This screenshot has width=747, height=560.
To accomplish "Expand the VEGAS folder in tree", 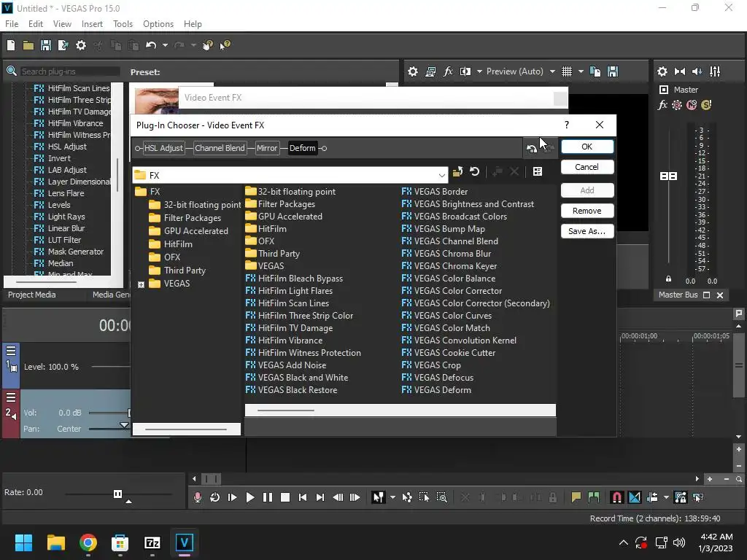I will click(x=141, y=284).
